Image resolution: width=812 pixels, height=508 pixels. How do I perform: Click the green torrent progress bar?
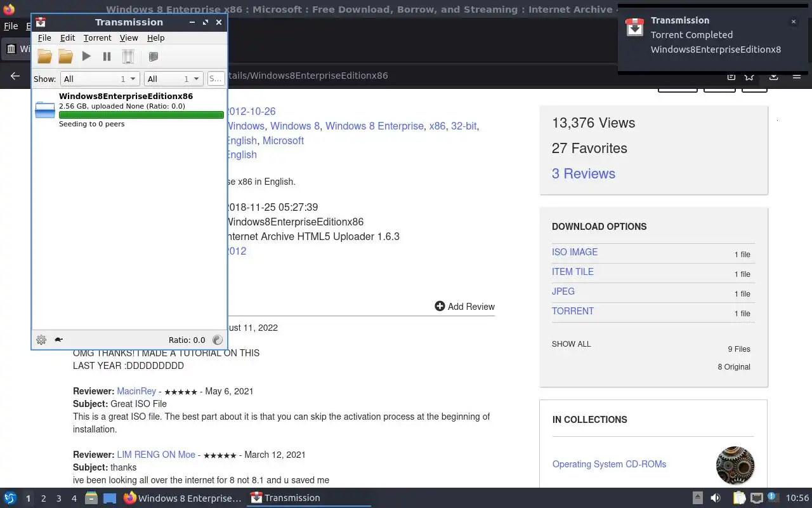[141, 115]
